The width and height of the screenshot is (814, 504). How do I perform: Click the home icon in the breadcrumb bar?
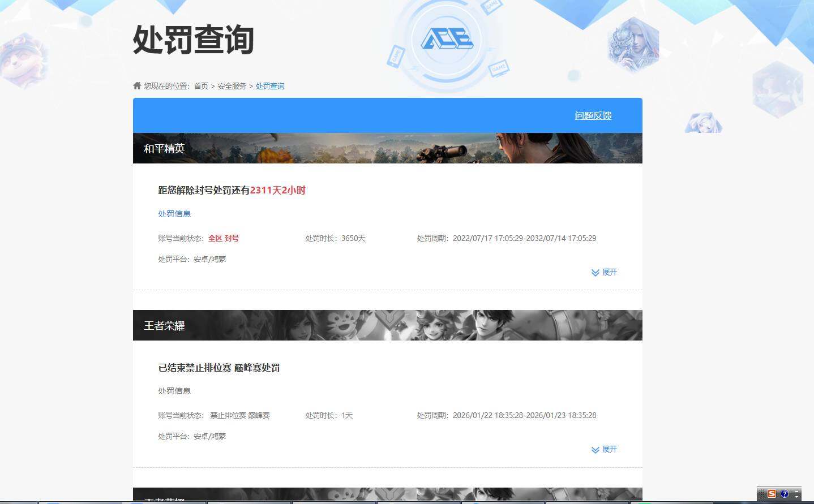pyautogui.click(x=137, y=85)
